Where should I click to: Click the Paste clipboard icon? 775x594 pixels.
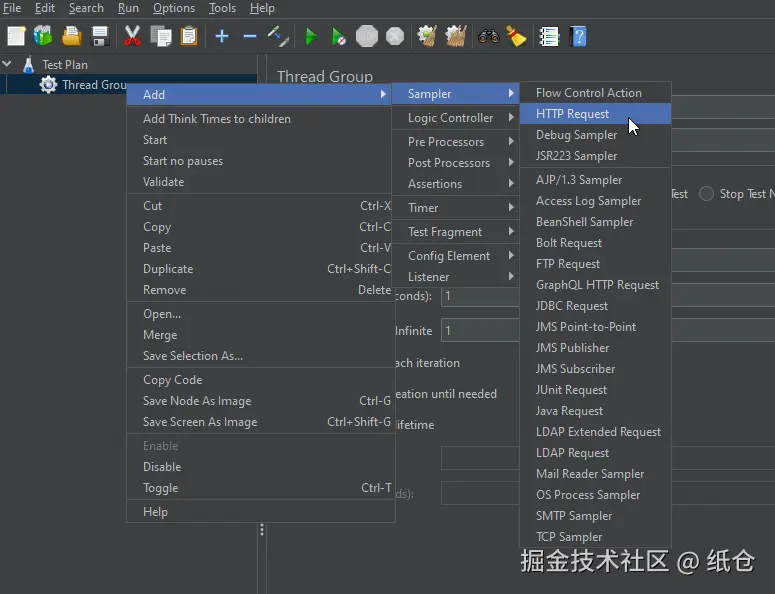189,36
